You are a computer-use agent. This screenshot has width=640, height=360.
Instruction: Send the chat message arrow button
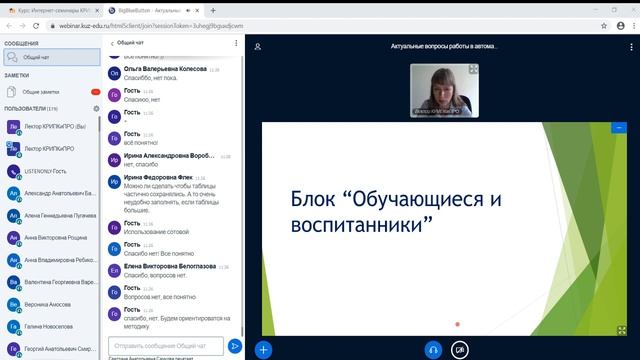(235, 346)
